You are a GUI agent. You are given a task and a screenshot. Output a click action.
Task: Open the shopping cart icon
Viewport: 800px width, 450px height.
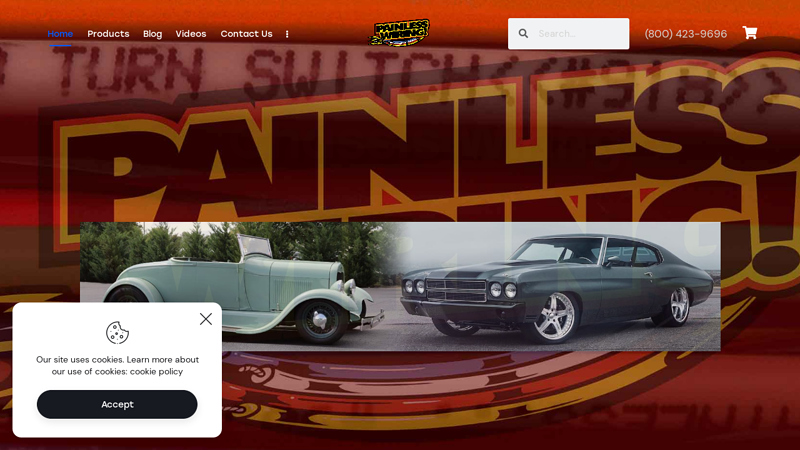[x=749, y=33]
